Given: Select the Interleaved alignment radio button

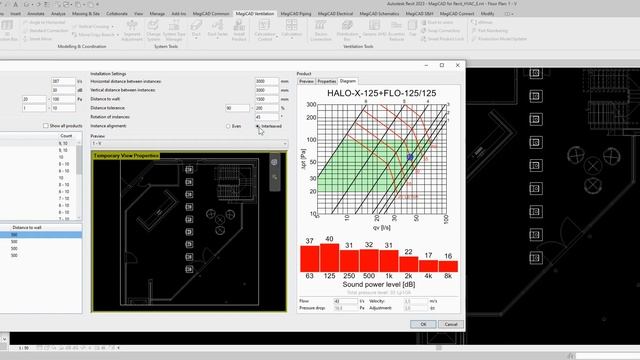Looking at the screenshot, I should [x=258, y=126].
